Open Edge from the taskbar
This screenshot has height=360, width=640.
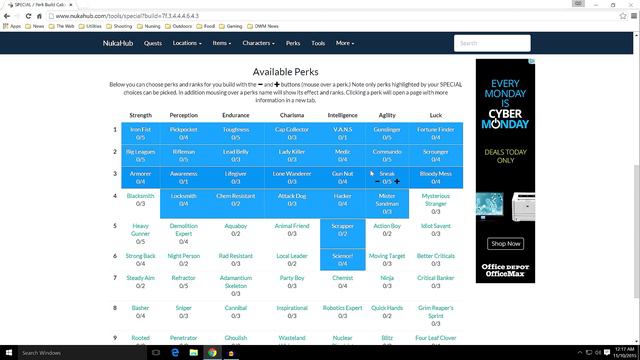tap(175, 353)
